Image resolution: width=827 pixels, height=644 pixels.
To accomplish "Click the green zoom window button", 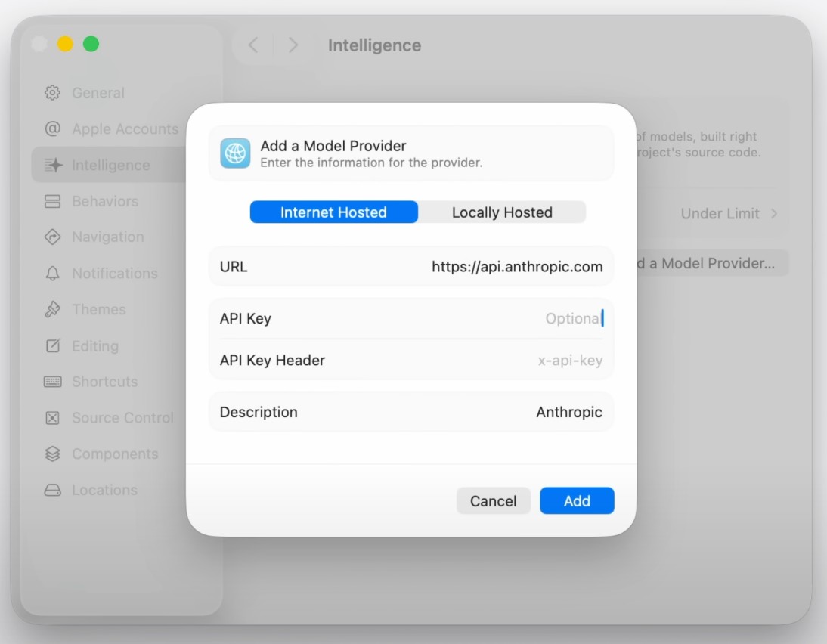I will click(91, 44).
